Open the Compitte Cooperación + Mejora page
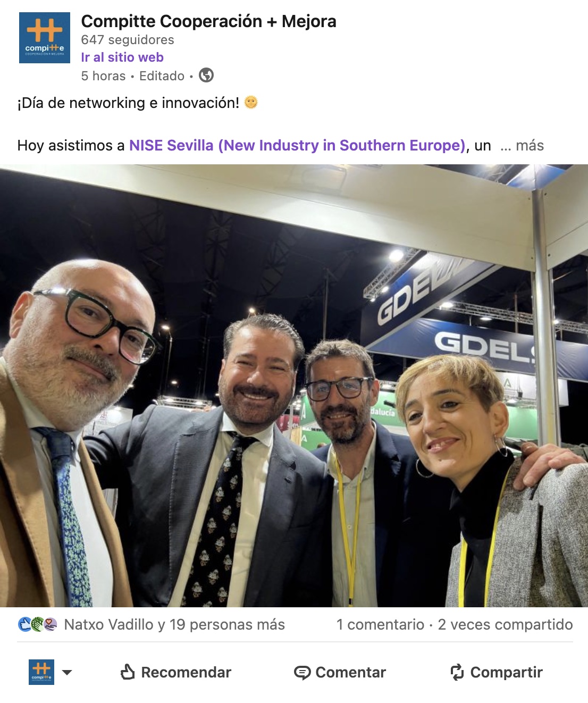The image size is (588, 703). pyautogui.click(x=208, y=21)
